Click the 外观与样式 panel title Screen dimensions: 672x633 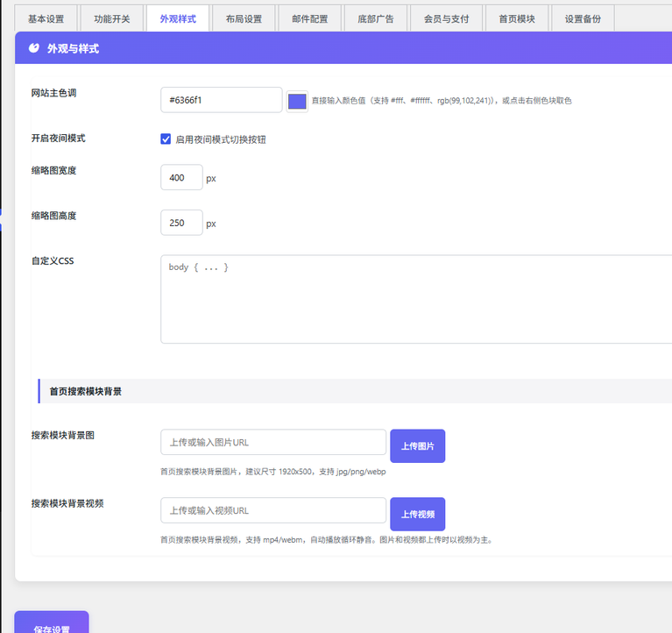click(x=74, y=48)
